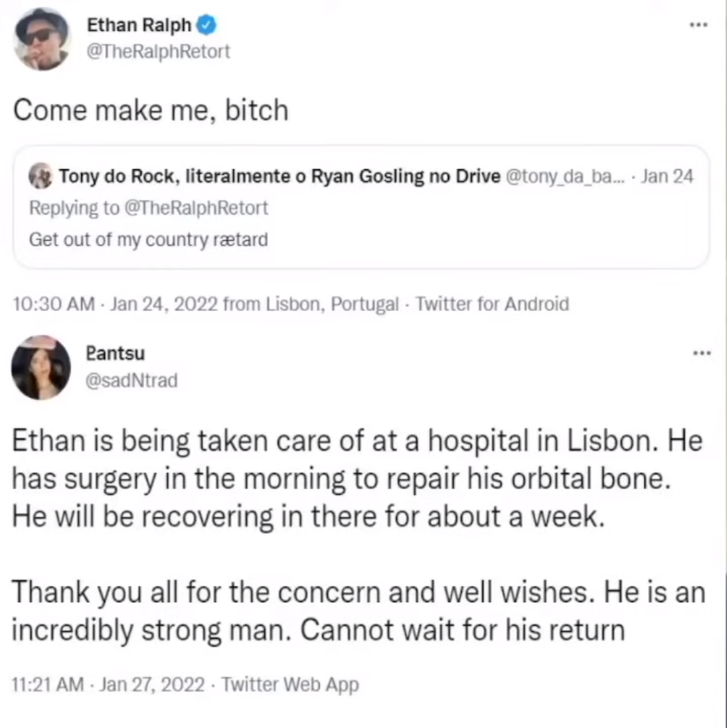Open Ethan Ralph's profile picture
This screenshot has width=727, height=728.
pyautogui.click(x=42, y=39)
